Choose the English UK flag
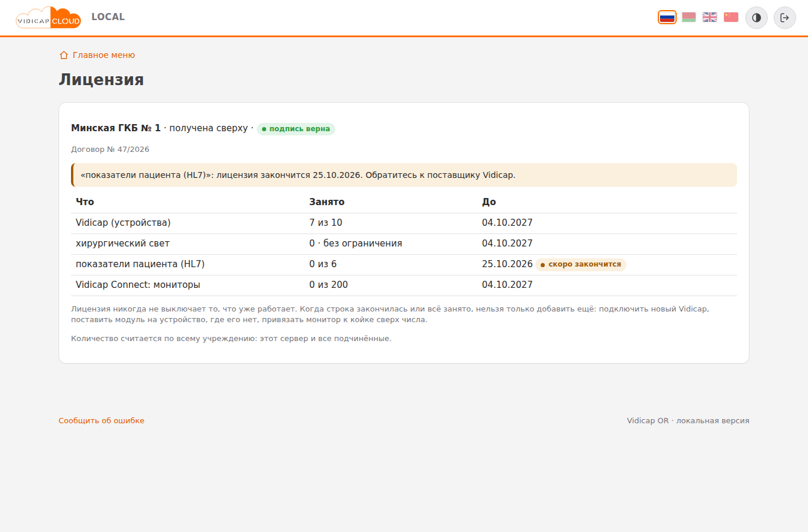Screen dimensions: 808x532 pos(710,17)
